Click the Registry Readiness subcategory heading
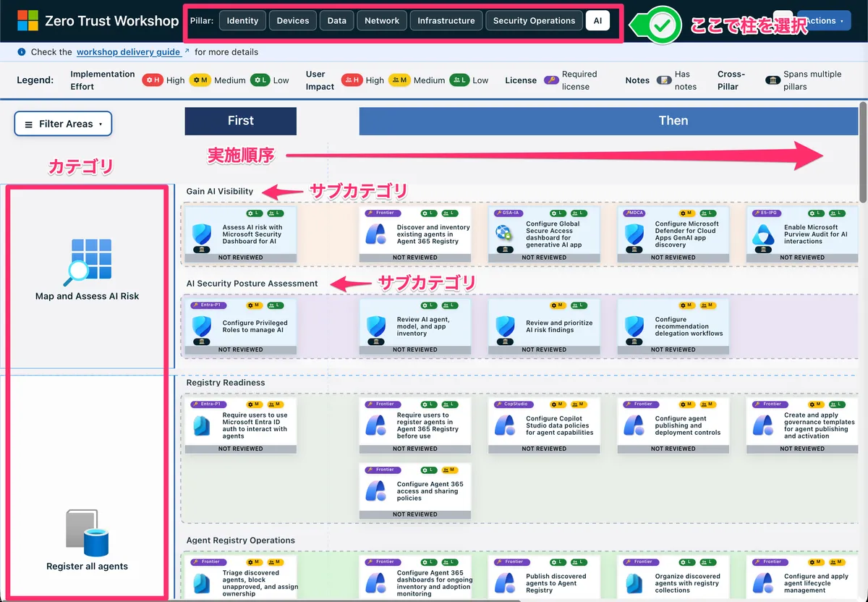Screen dimensions: 868x602 point(226,383)
